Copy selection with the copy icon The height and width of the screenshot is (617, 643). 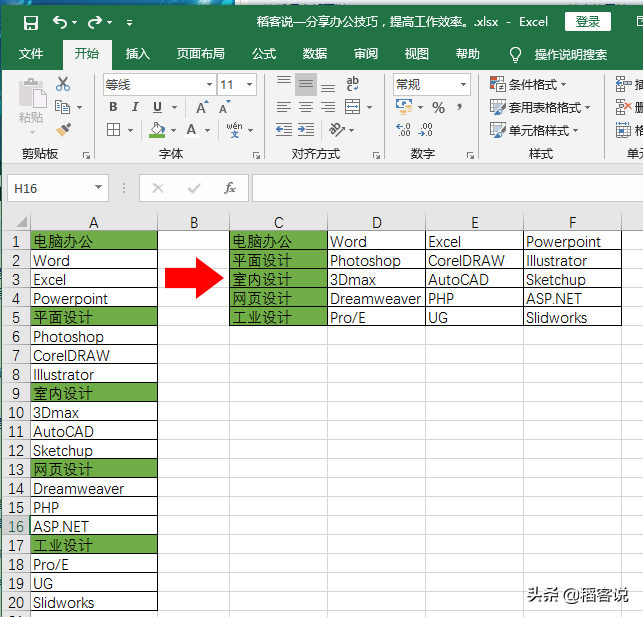(63, 107)
